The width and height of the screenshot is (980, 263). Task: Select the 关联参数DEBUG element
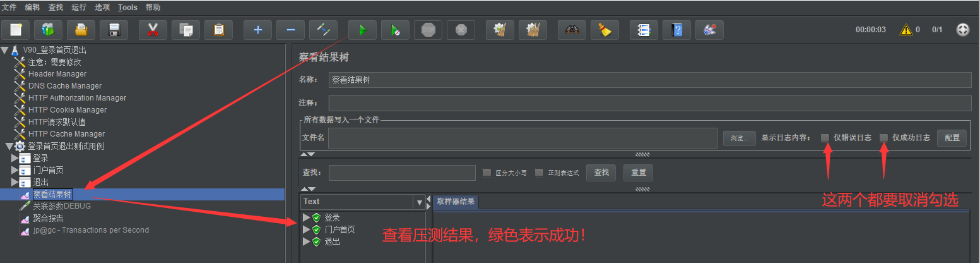click(62, 206)
